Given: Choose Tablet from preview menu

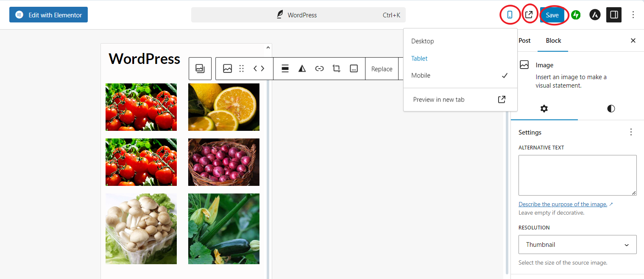Looking at the screenshot, I should pyautogui.click(x=419, y=58).
